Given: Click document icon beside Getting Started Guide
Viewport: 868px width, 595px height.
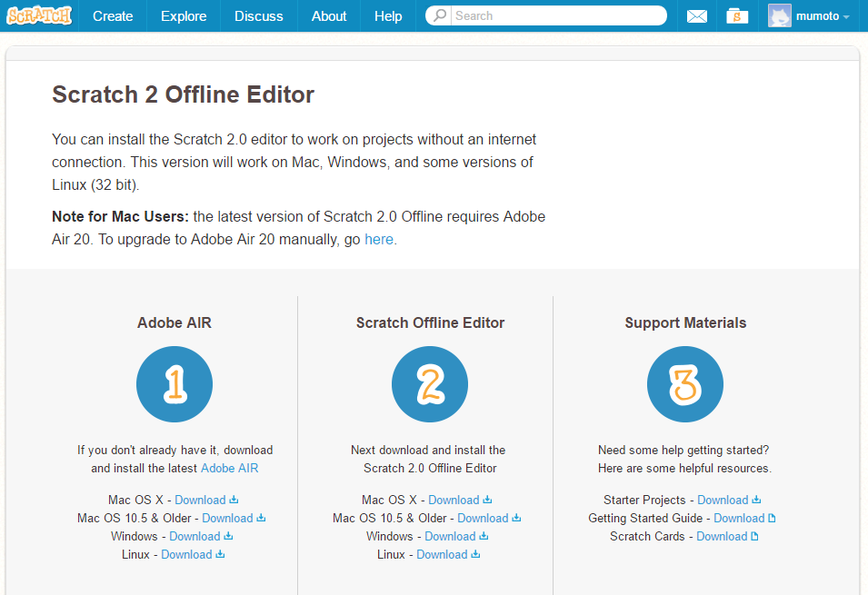Looking at the screenshot, I should point(773,518).
